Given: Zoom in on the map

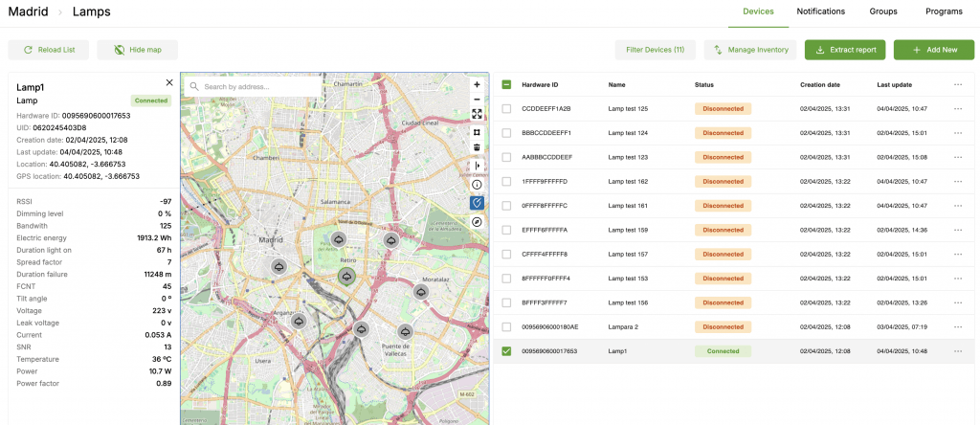Looking at the screenshot, I should pos(477,84).
